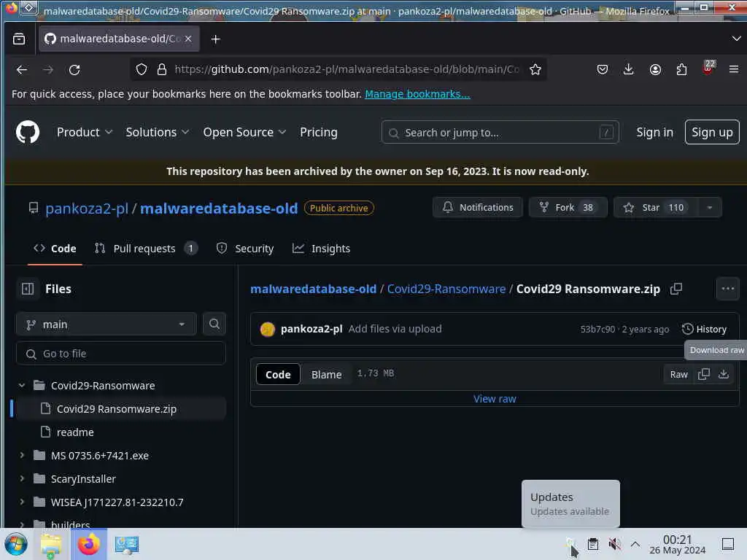Expand the Solutions menu
747x560 pixels.
click(x=158, y=132)
